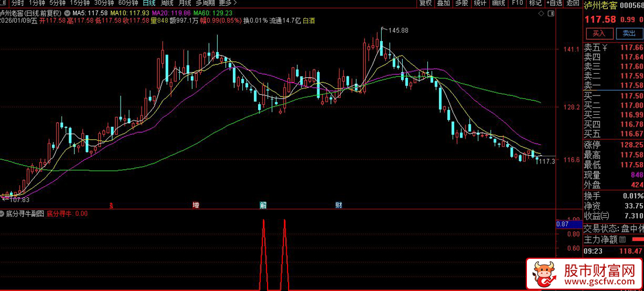Click the 多股 toolbar button

[x=462, y=3]
